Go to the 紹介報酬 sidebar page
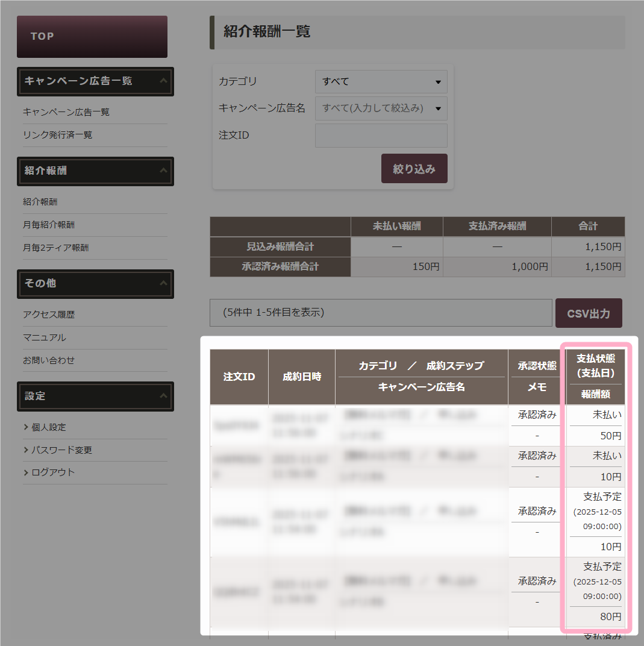 coord(40,202)
